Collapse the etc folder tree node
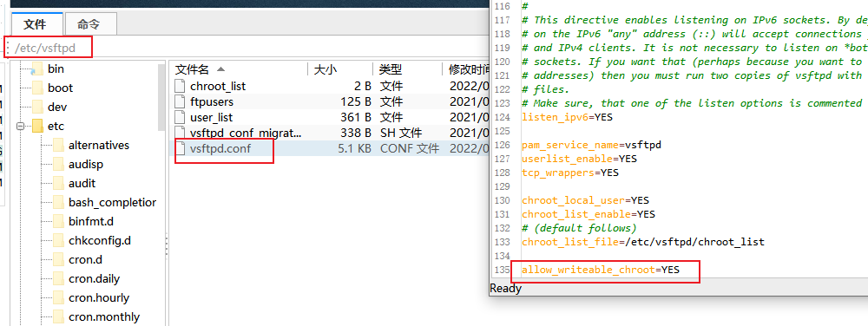The image size is (868, 326). pyautogui.click(x=22, y=126)
